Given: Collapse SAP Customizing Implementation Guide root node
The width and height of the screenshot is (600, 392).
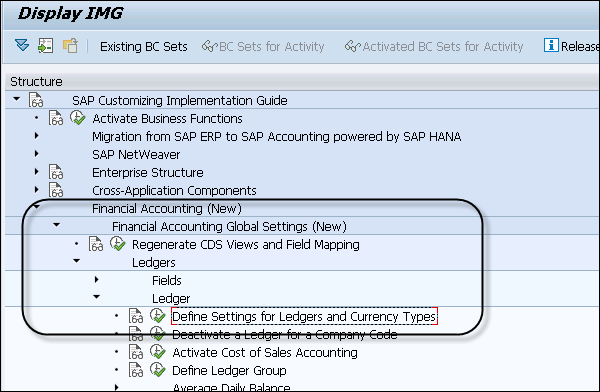Looking at the screenshot, I should click(16, 99).
